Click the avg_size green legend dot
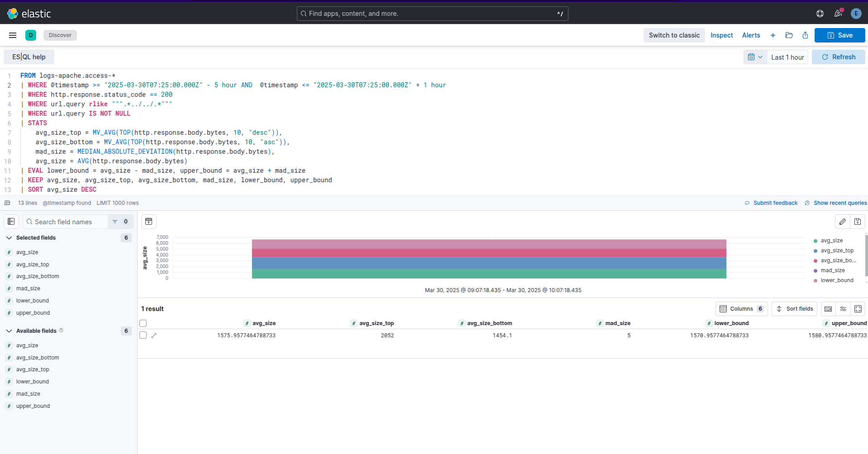This screenshot has height=454, width=868. (816, 241)
